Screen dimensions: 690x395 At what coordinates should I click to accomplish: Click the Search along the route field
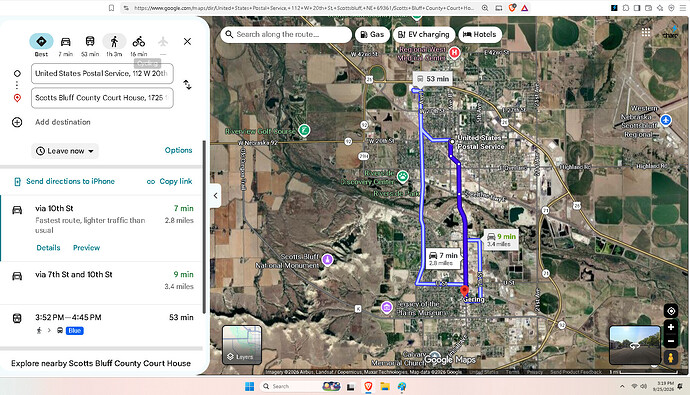[x=286, y=34]
